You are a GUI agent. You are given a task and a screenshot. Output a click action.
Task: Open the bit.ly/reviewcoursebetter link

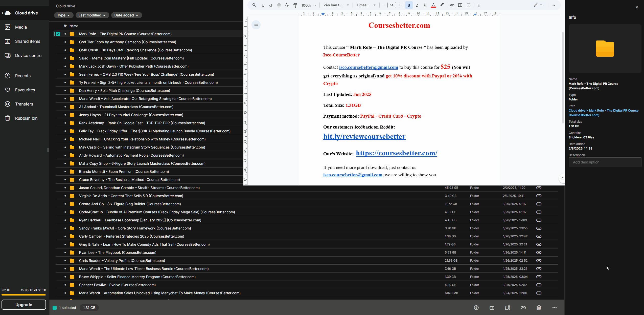tap(364, 137)
